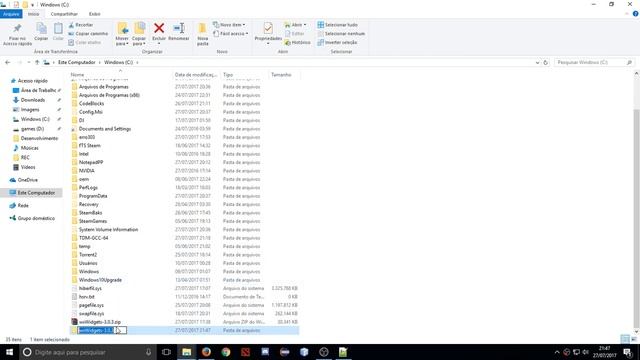Image resolution: width=640 pixels, height=360 pixels.
Task: Open the Windows Start menu
Action: tap(9, 352)
